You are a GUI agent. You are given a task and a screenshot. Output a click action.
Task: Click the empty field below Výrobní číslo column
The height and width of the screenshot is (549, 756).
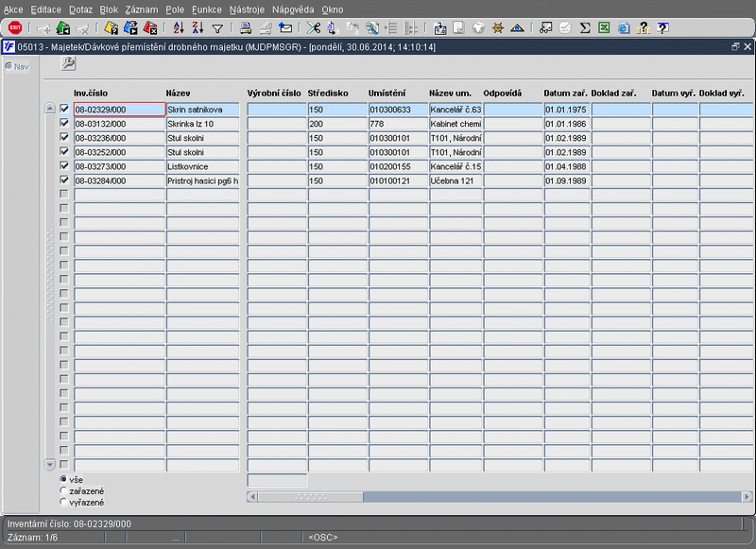pyautogui.click(x=277, y=480)
